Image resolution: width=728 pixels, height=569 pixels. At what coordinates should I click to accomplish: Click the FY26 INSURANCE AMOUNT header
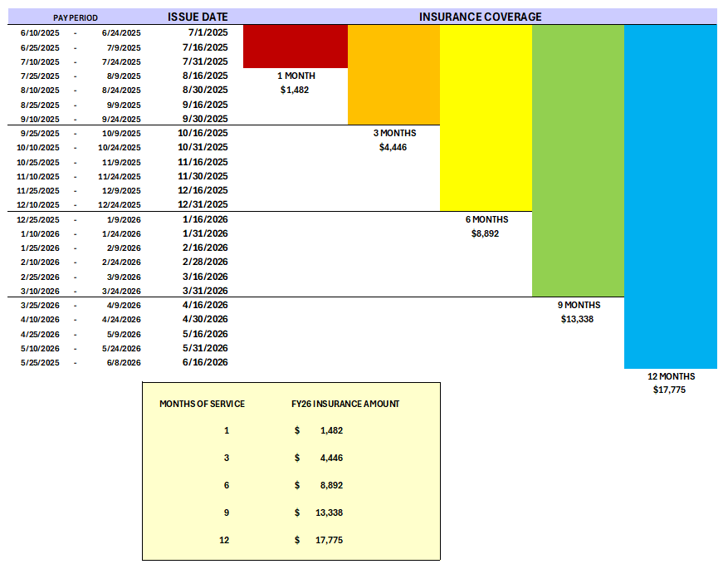point(344,403)
